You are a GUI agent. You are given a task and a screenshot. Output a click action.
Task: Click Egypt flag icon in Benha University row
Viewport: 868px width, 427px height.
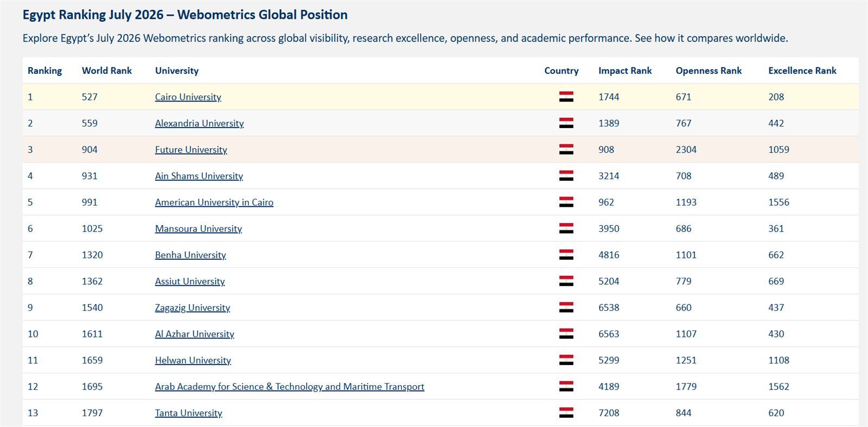[566, 255]
